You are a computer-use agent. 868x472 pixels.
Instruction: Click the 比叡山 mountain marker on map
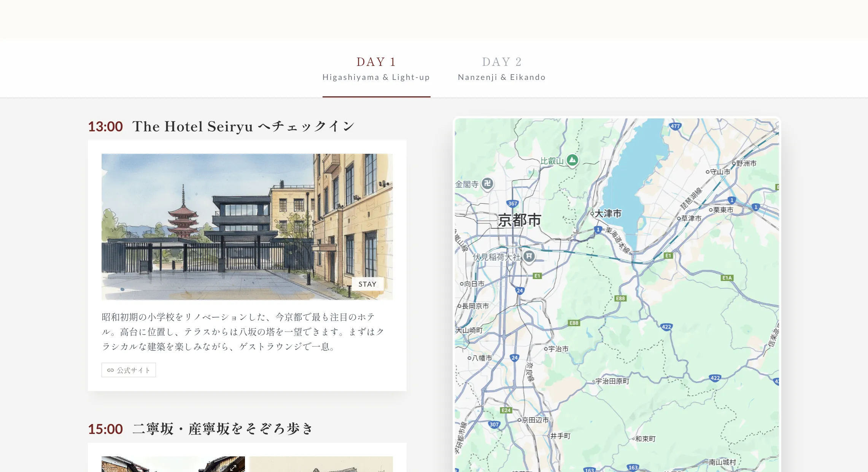pyautogui.click(x=572, y=160)
